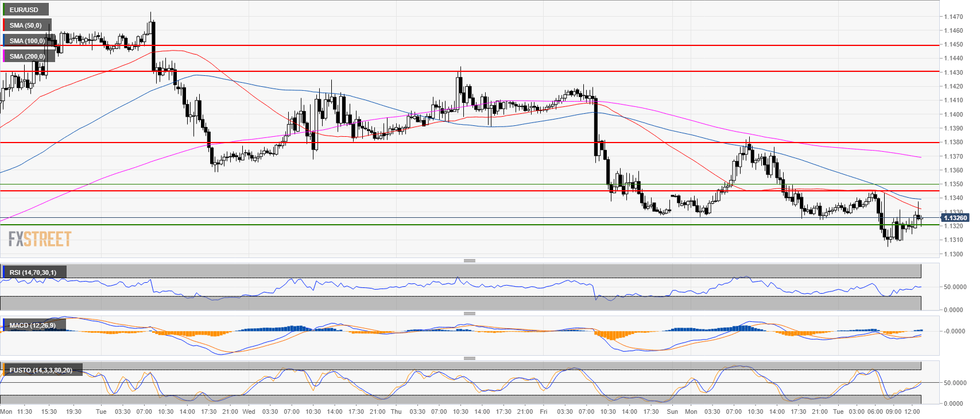Grab the resize handle above the RSI panel
Image resolution: width=980 pixels, height=419 pixels.
point(469,261)
